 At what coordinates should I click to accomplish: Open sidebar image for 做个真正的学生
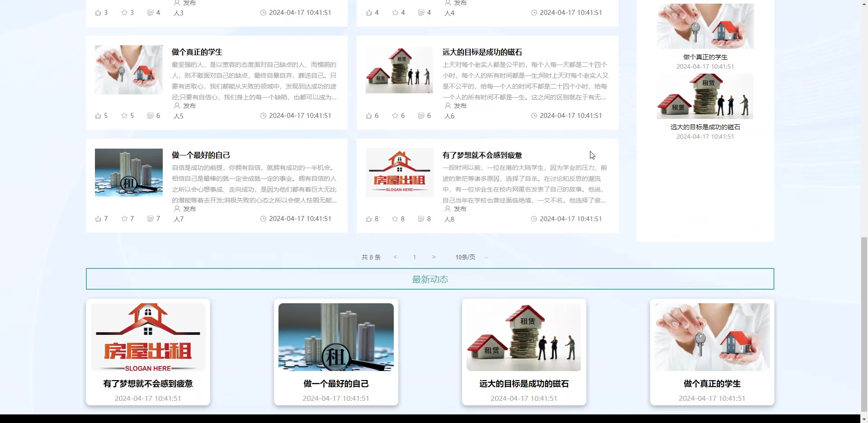tap(705, 26)
